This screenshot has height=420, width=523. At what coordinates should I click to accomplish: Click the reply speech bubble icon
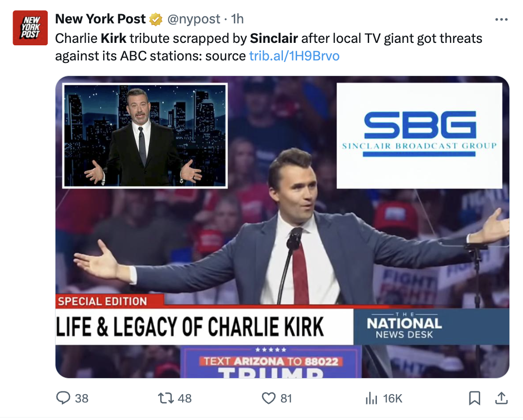63,398
